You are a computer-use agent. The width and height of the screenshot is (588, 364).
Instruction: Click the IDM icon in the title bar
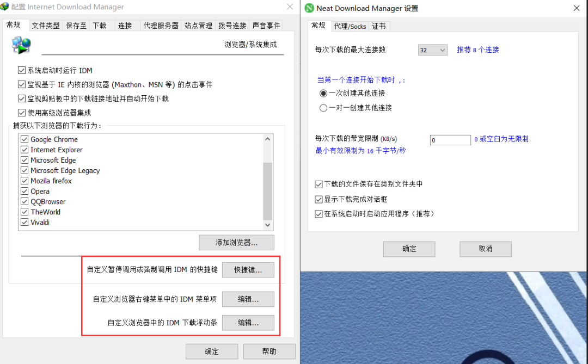pyautogui.click(x=5, y=7)
